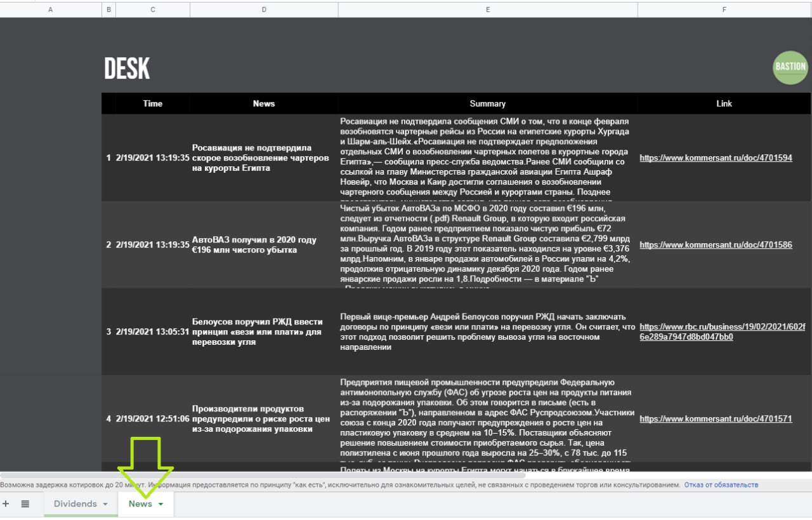
Task: Click the "2/19/2021 12:51:06" time cell
Action: tap(153, 419)
